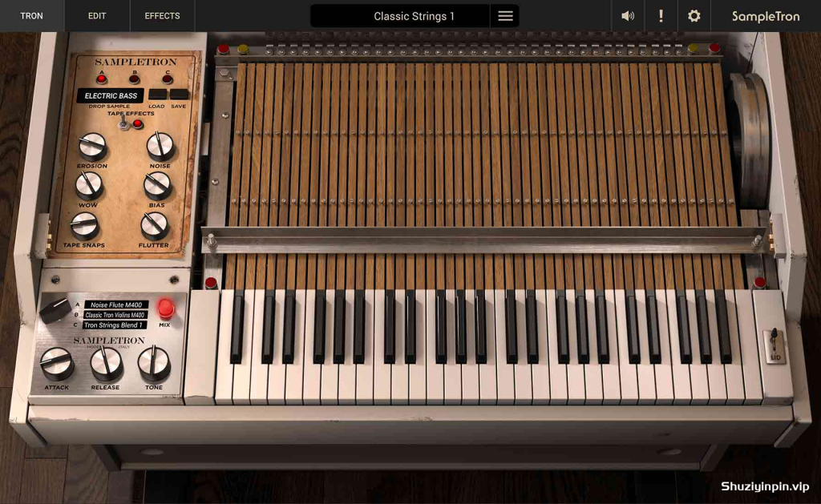The image size is (821, 504).
Task: Click the SampleTron logo
Action: tap(766, 16)
